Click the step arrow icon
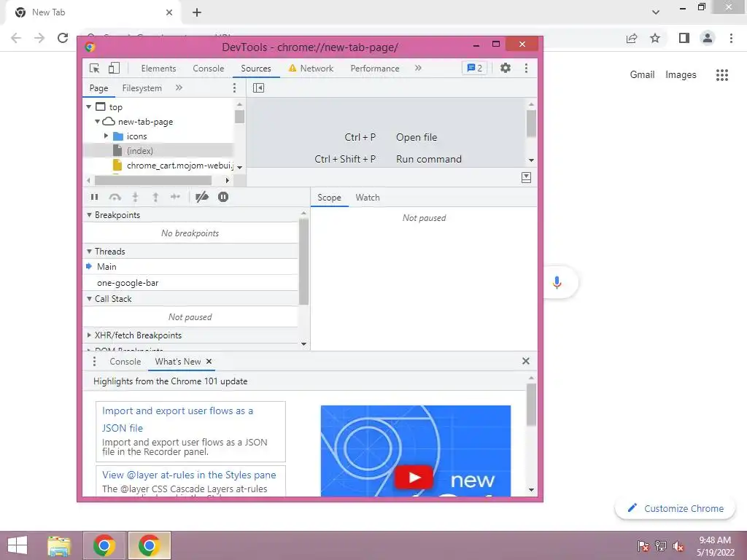This screenshot has width=747, height=560. 175,197
